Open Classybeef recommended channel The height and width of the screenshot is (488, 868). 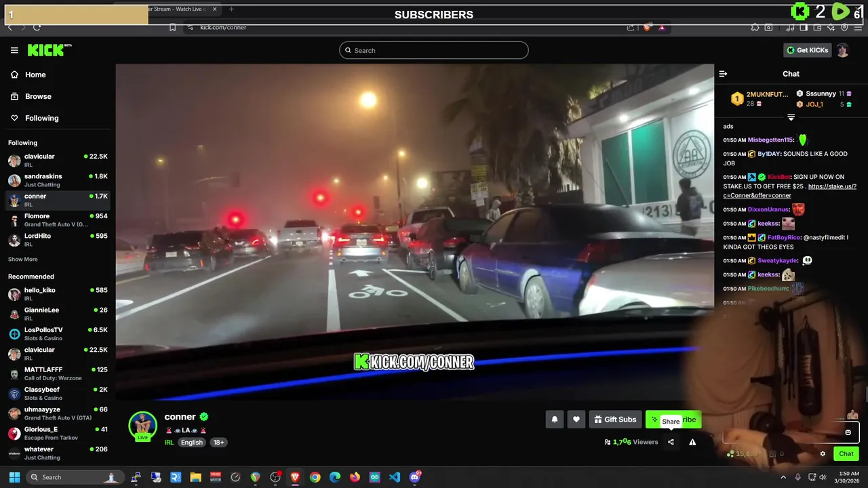click(58, 393)
